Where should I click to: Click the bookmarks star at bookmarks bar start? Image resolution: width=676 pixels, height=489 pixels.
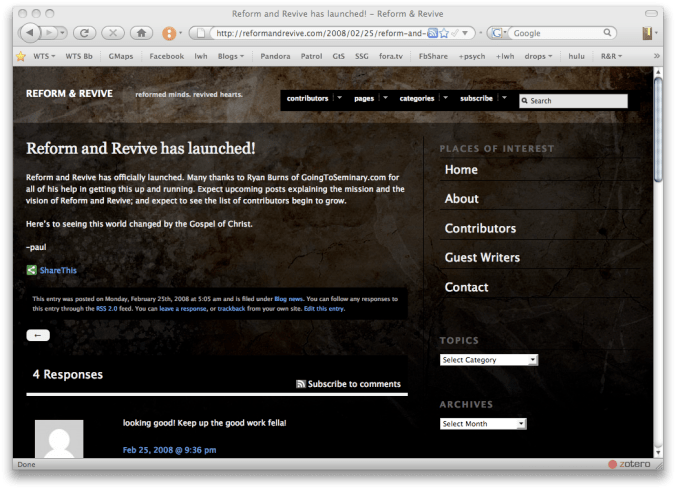point(21,56)
